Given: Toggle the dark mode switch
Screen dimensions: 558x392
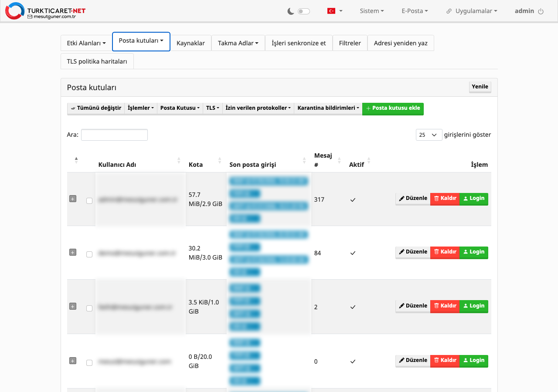Looking at the screenshot, I should (x=304, y=11).
